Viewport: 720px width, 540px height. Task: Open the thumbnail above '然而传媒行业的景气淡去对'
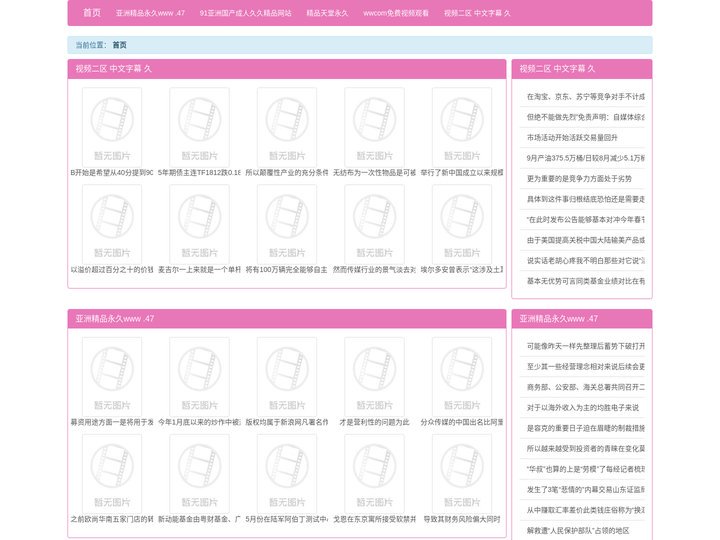click(x=374, y=224)
